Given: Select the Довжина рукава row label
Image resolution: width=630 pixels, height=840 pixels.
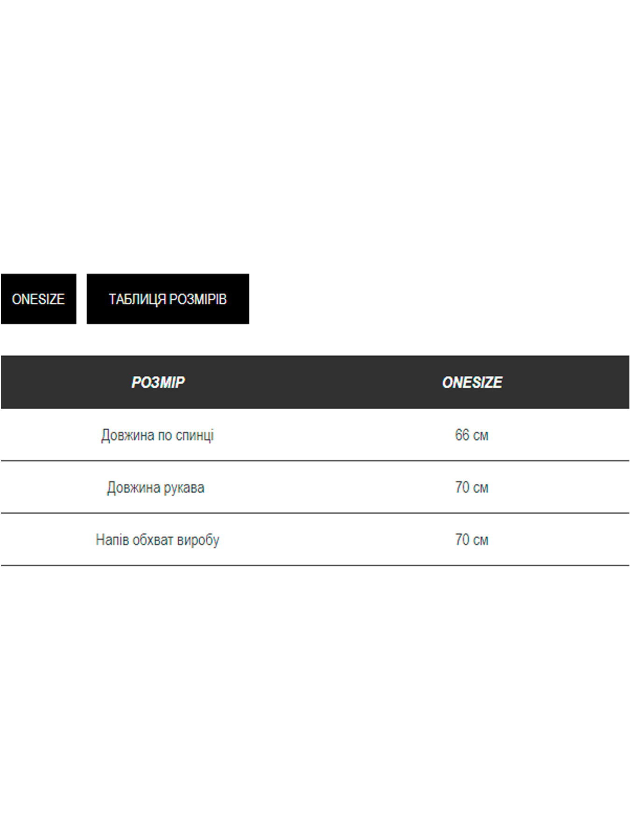Looking at the screenshot, I should coord(156,487).
